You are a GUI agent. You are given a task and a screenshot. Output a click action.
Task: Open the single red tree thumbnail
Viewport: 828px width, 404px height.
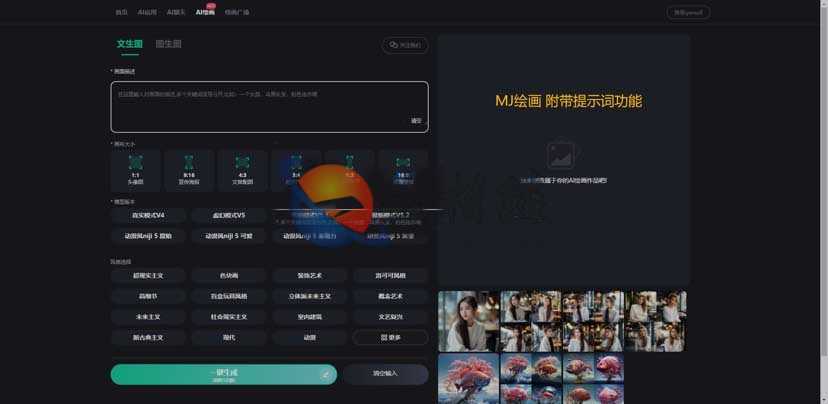468,379
